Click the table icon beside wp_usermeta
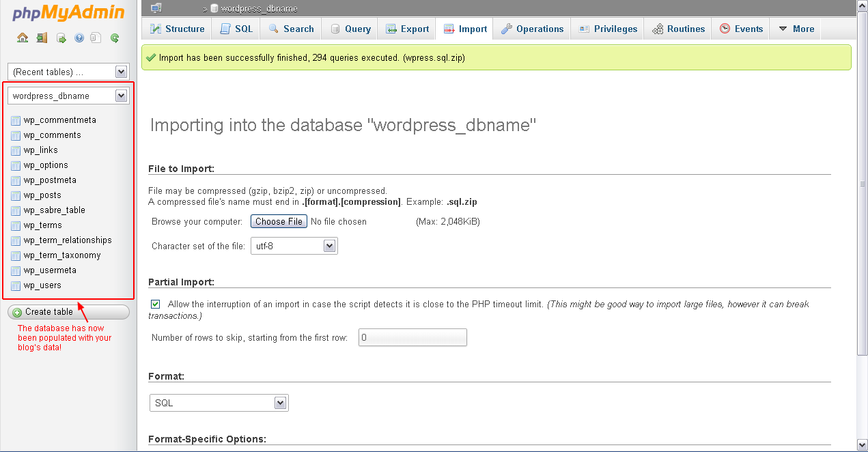The width and height of the screenshot is (868, 452). point(16,270)
